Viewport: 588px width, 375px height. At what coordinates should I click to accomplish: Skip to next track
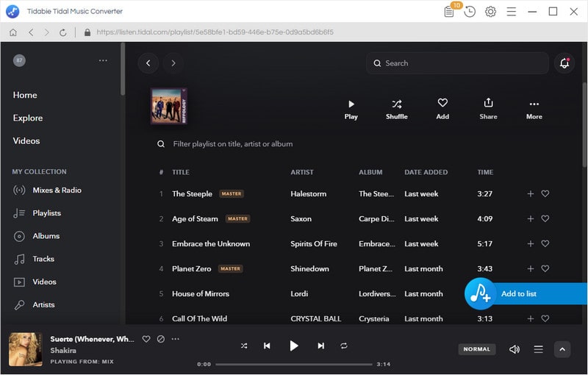point(321,346)
